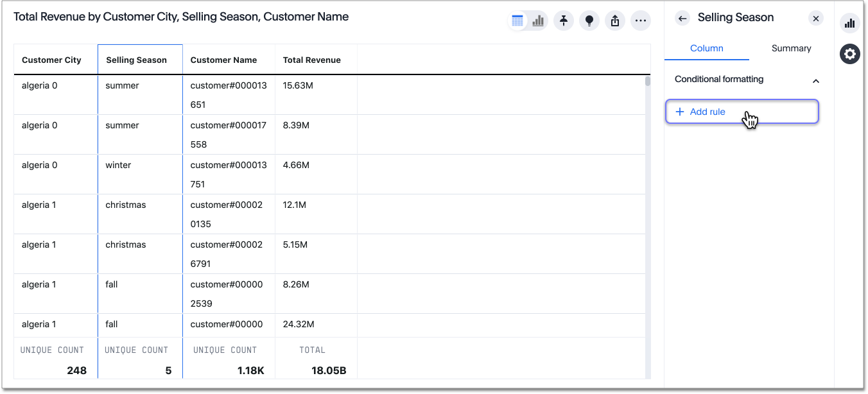Select the Column tab

pos(706,48)
